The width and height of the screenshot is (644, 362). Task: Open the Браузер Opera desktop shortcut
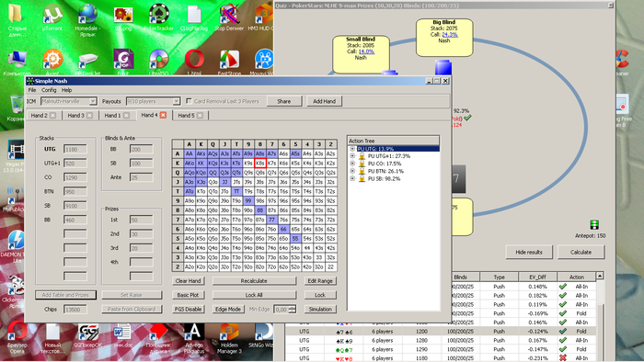pos(17,338)
